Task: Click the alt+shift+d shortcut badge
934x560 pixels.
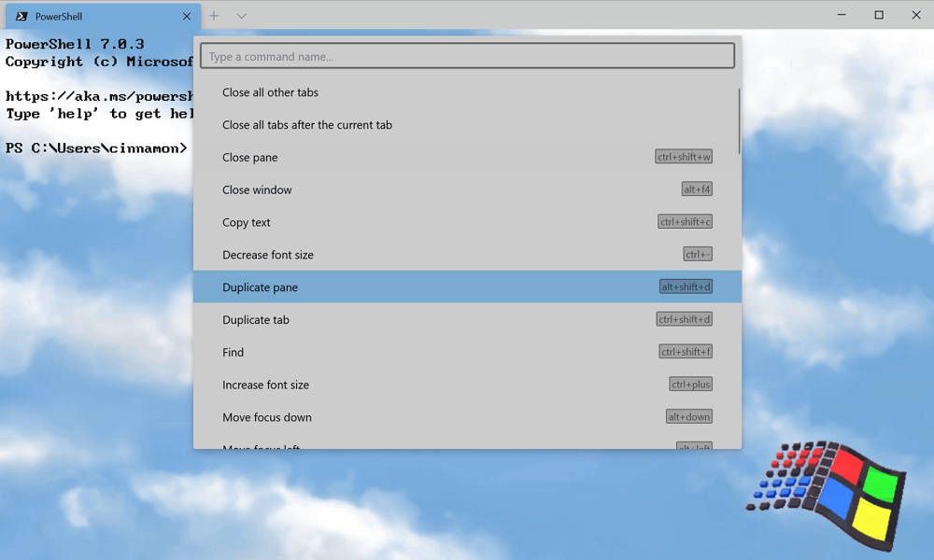Action: (686, 287)
